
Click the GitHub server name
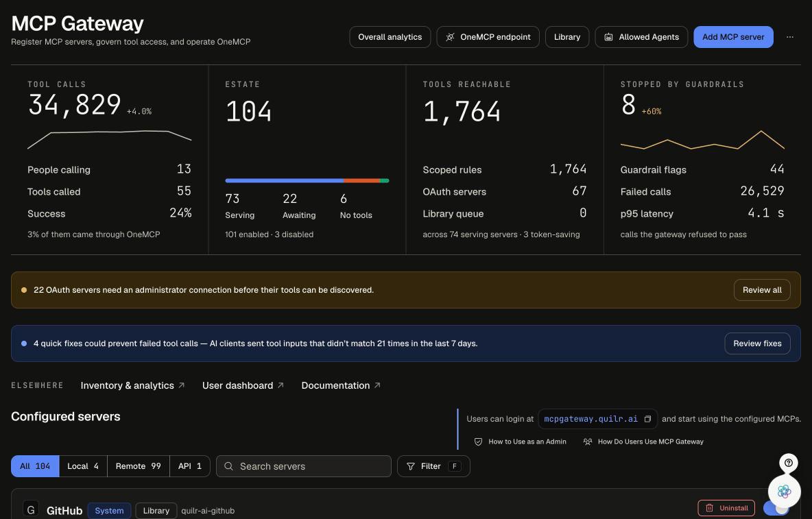point(64,511)
